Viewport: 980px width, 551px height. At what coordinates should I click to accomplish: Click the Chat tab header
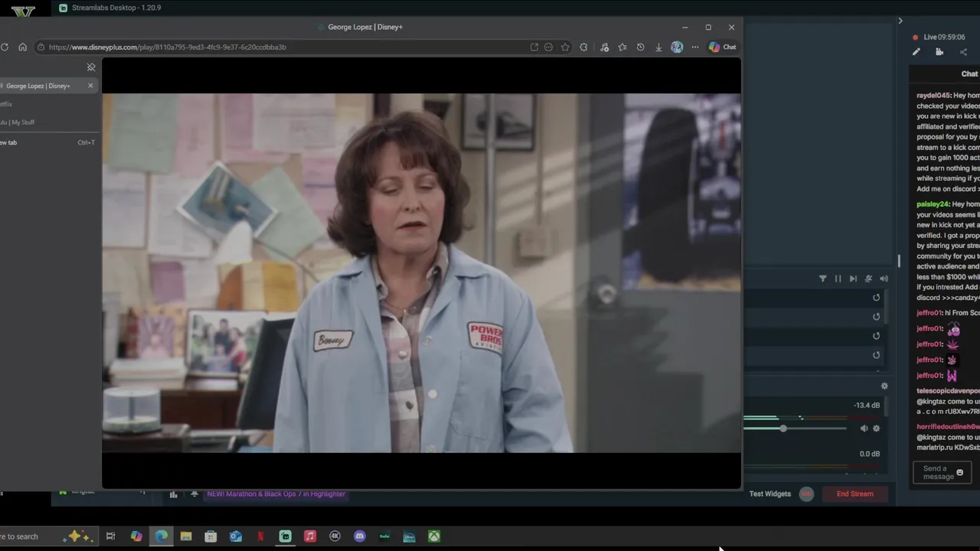pyautogui.click(x=969, y=74)
